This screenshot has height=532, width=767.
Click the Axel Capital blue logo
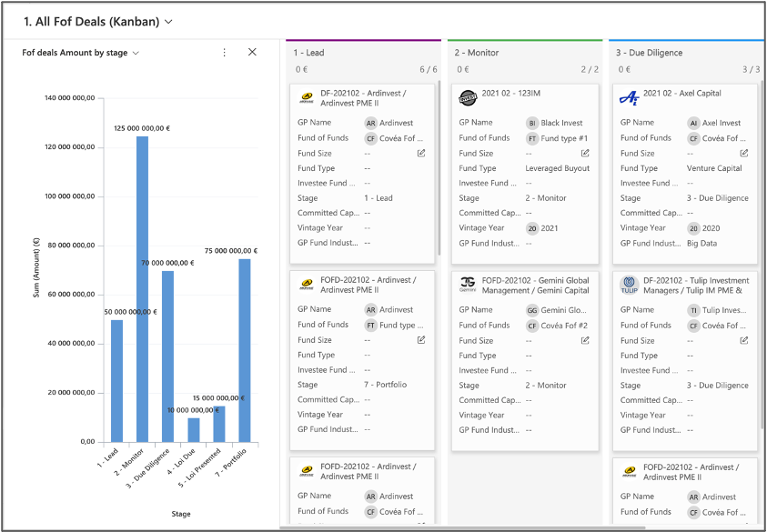pos(629,98)
